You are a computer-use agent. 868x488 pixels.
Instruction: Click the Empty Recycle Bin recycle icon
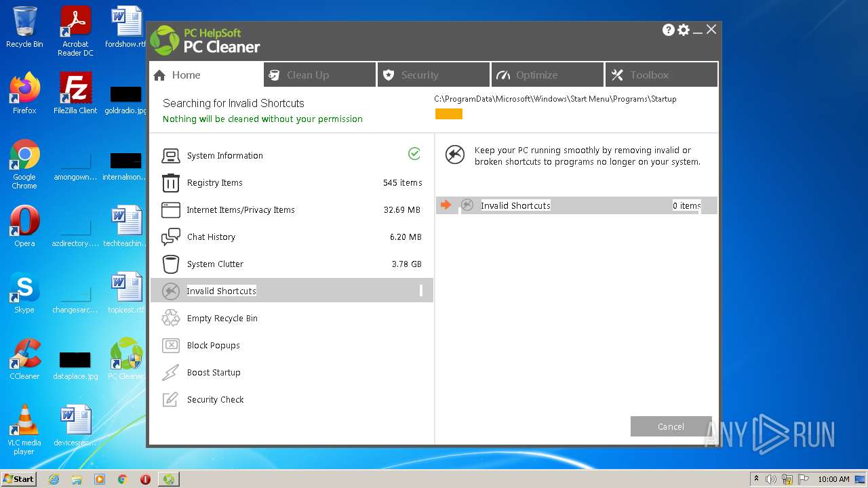[x=171, y=319]
